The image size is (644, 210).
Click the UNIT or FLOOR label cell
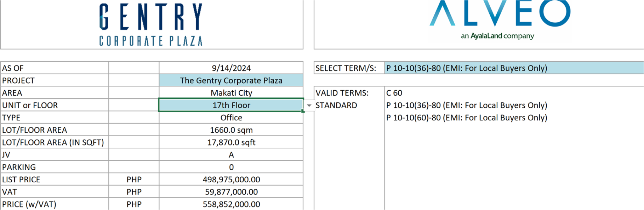click(x=55, y=105)
